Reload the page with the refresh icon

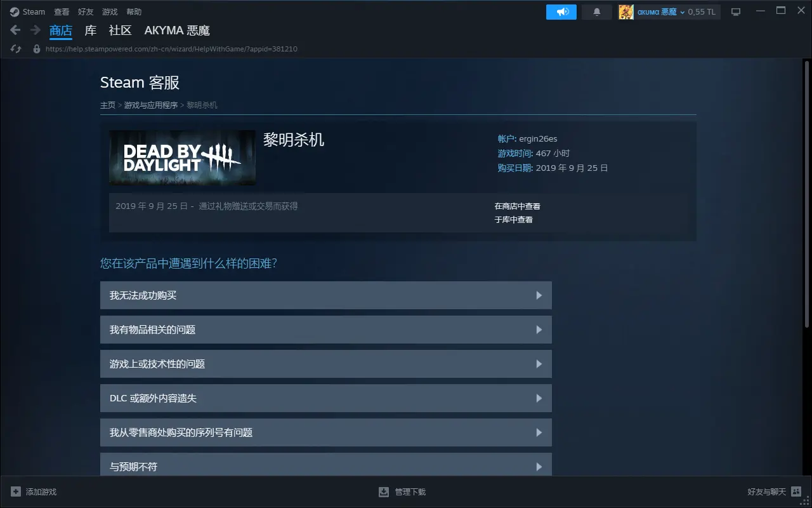coord(16,49)
